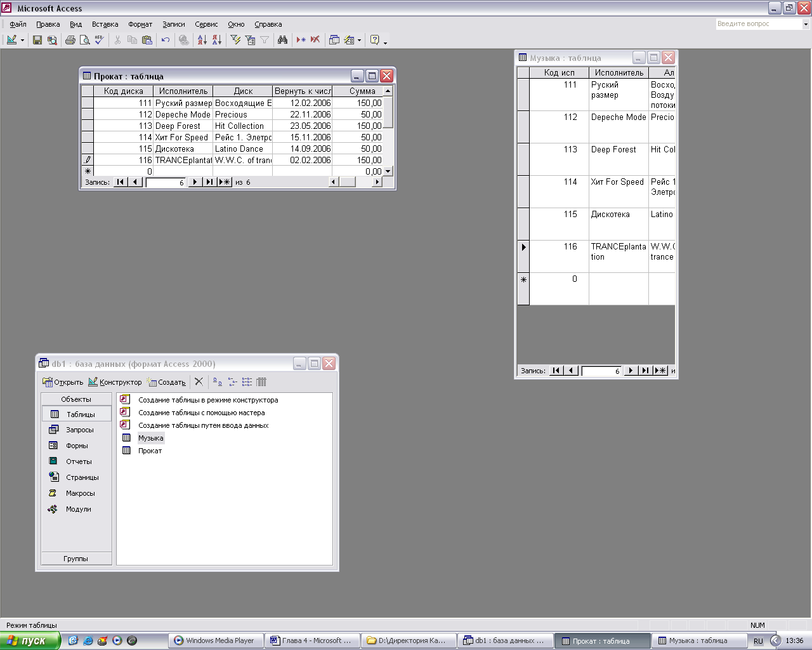Open the View mode dropdown arrow

coord(22,40)
